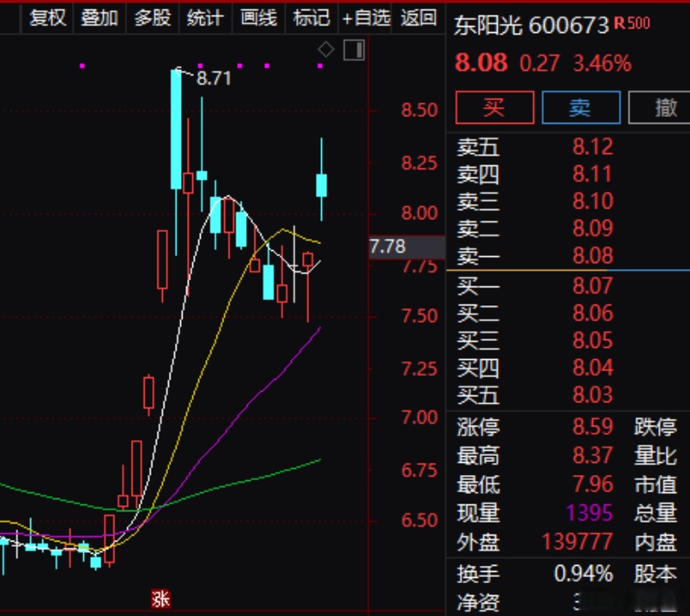Image resolution: width=690 pixels, height=616 pixels.
Task: Select the 买一 price 8.07
Action: click(x=593, y=286)
